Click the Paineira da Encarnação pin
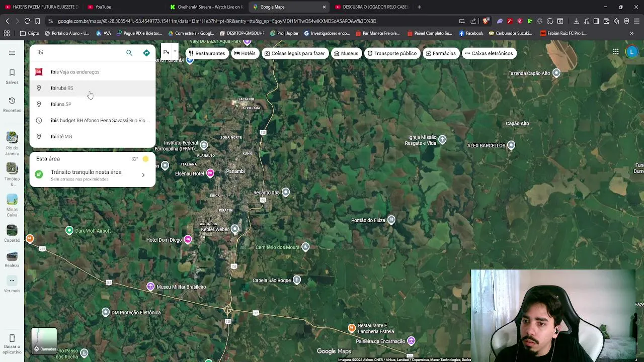 [x=411, y=341]
